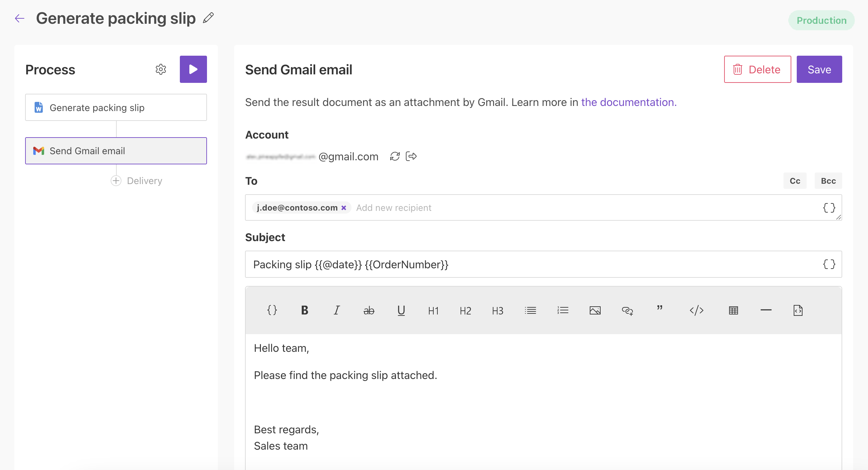
Task: Click the back arrow icon
Action: (20, 18)
